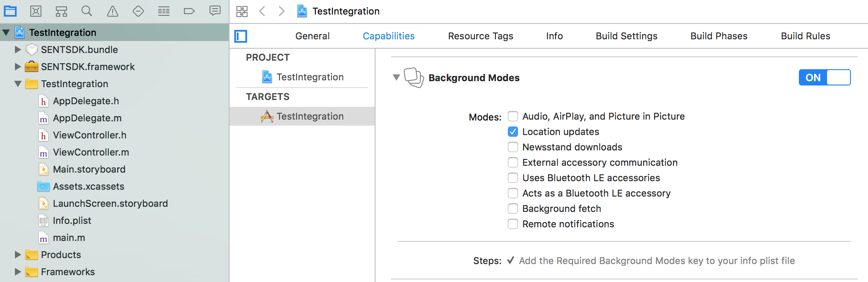Open the General tab
The image size is (868, 282).
click(312, 36)
